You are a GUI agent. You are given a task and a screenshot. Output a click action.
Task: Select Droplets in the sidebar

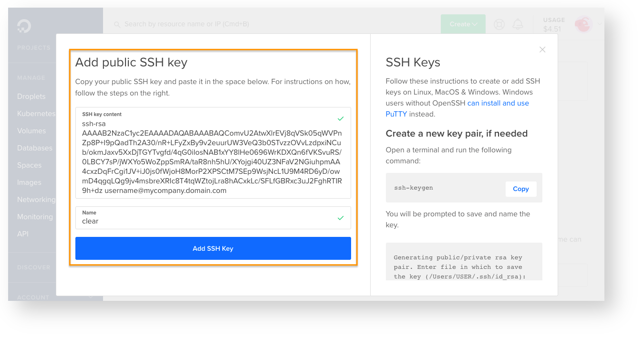tap(31, 96)
